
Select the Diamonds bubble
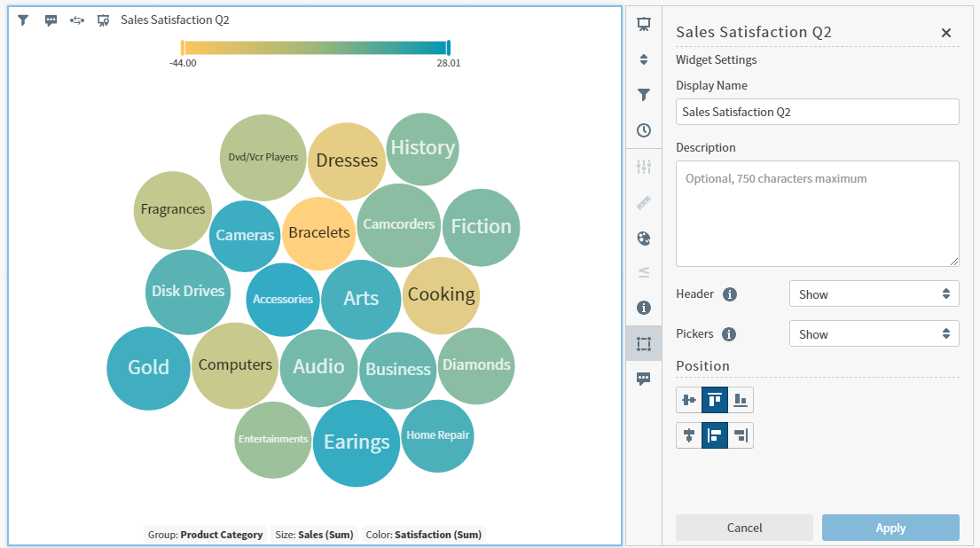[x=476, y=365]
